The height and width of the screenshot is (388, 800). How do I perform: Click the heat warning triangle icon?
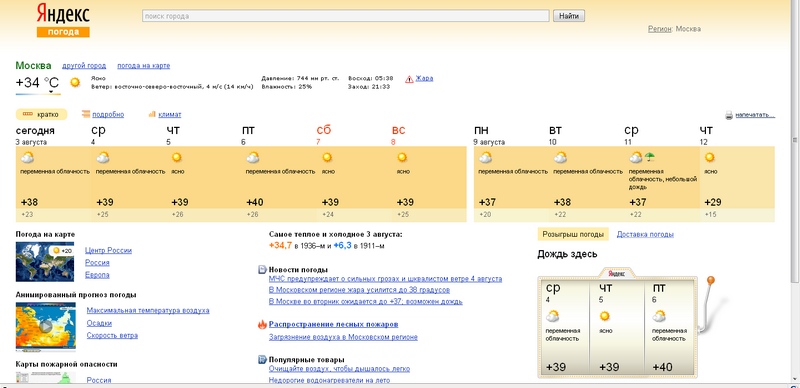409,79
